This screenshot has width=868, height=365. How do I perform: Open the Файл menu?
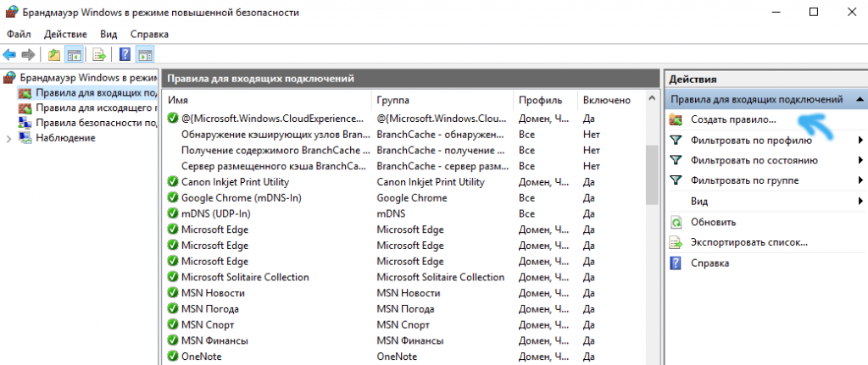click(x=19, y=34)
